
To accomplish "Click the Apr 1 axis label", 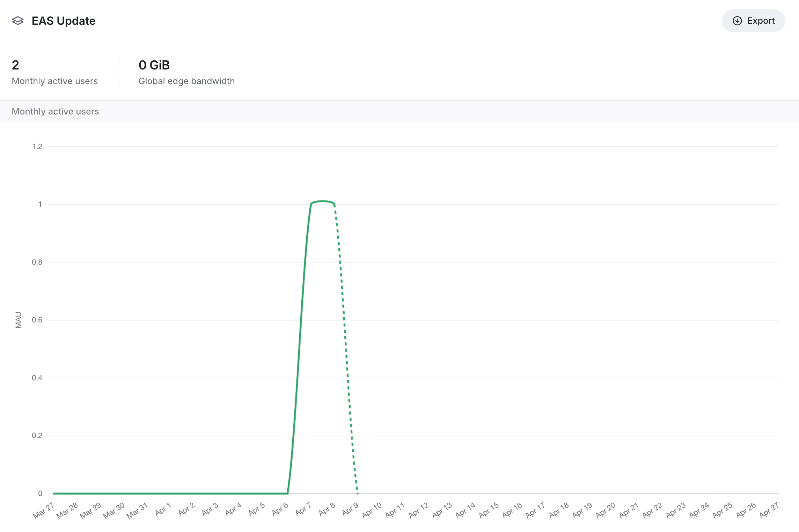I will (x=163, y=509).
